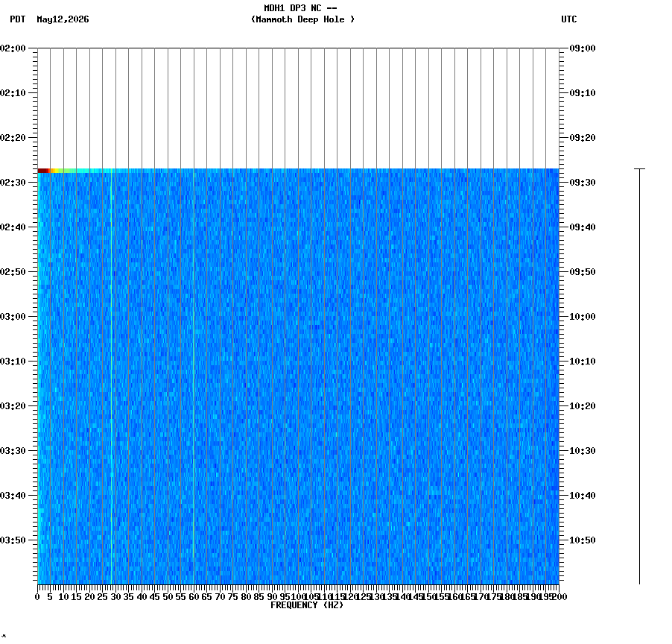Click the PDT time label 03:30
The height and width of the screenshot is (644, 672).
tap(13, 451)
